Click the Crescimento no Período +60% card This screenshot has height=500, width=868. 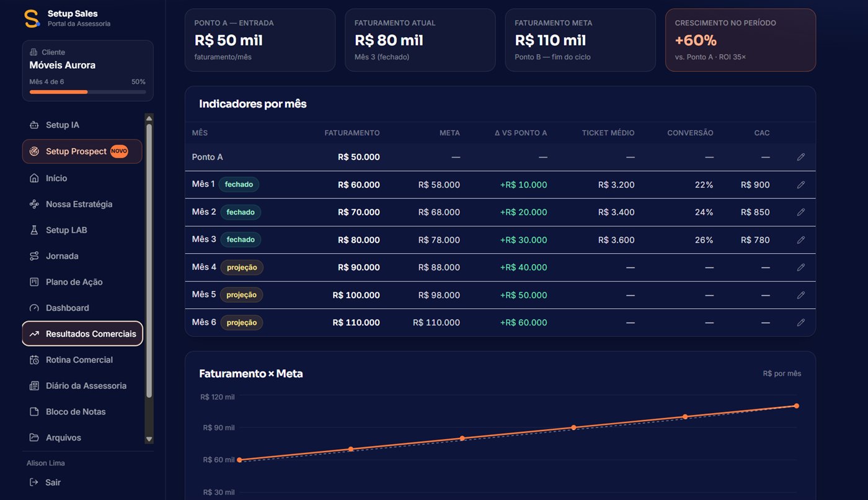(x=741, y=40)
